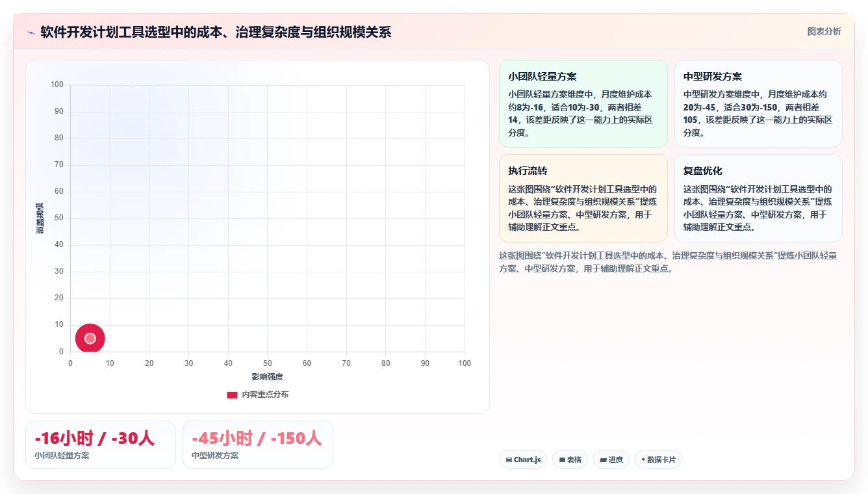Select the 执行流转 card
Viewport: 868px width, 494px height.
[x=583, y=198]
